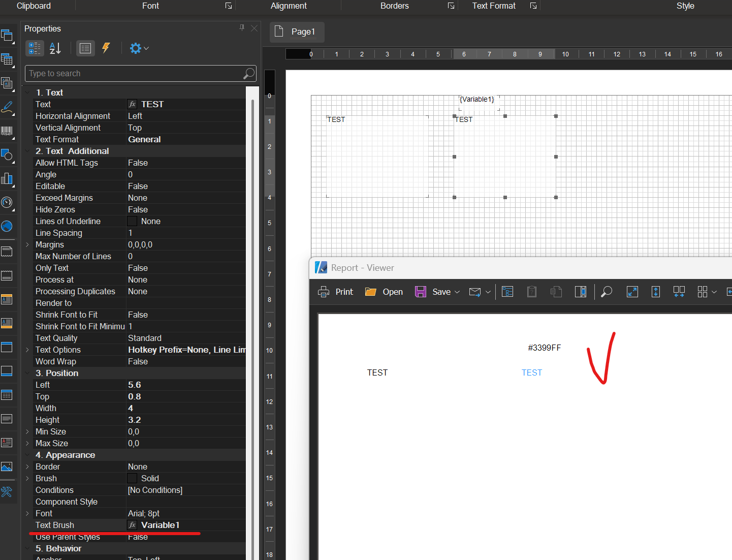Viewport: 732px width, 560px height.
Task: Expand the Text Options property
Action: [27, 350]
